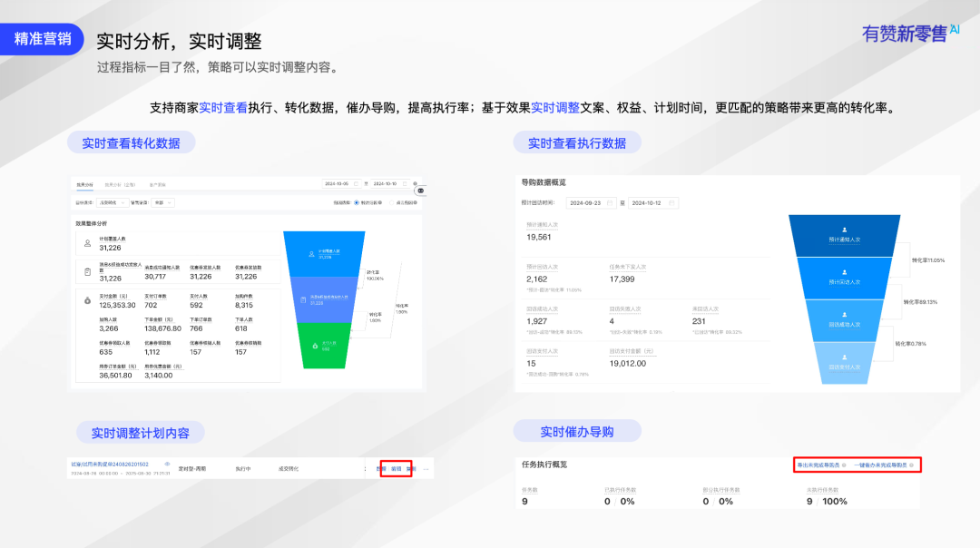The width and height of the screenshot is (980, 548).
Task: Click the value 125,353.30 支付金额
Action: click(x=117, y=305)
